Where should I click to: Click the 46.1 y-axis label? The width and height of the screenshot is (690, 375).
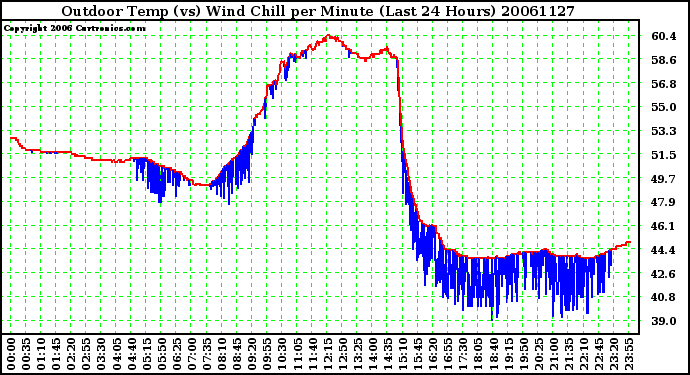(x=664, y=226)
